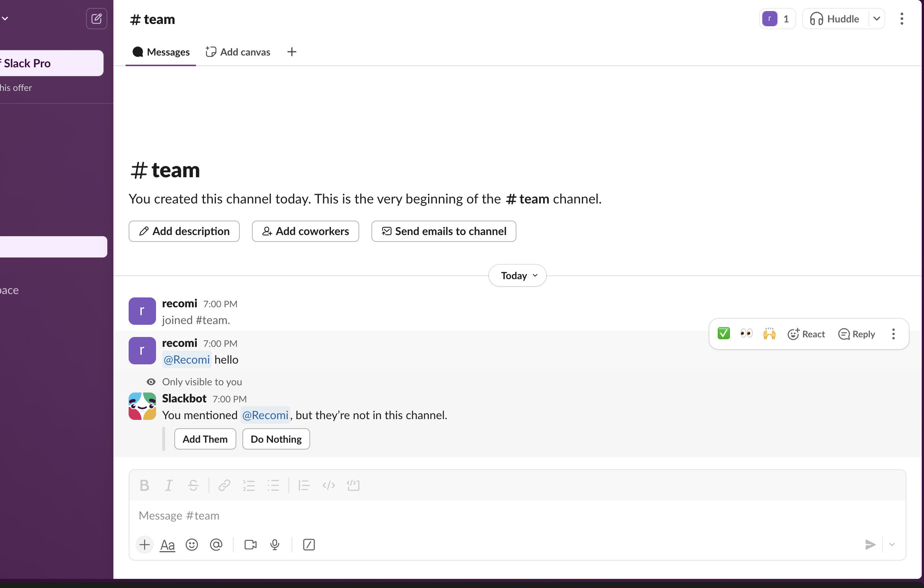Toggle text formatting with Aa button
The image size is (924, 588).
pyautogui.click(x=167, y=545)
